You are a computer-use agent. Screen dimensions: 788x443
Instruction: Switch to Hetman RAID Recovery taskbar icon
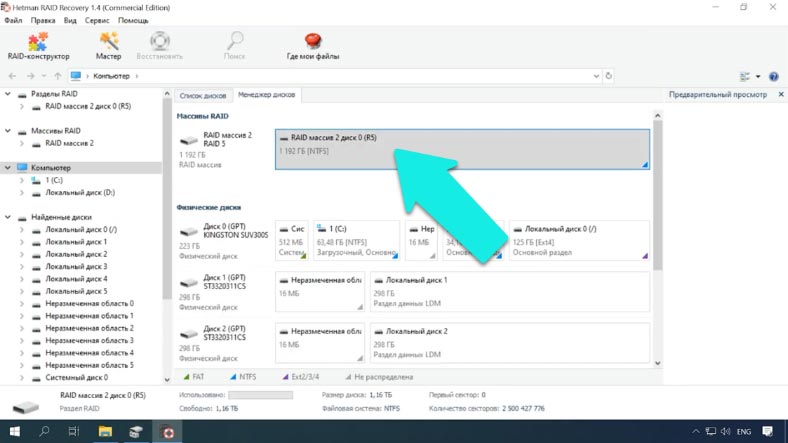(x=167, y=431)
